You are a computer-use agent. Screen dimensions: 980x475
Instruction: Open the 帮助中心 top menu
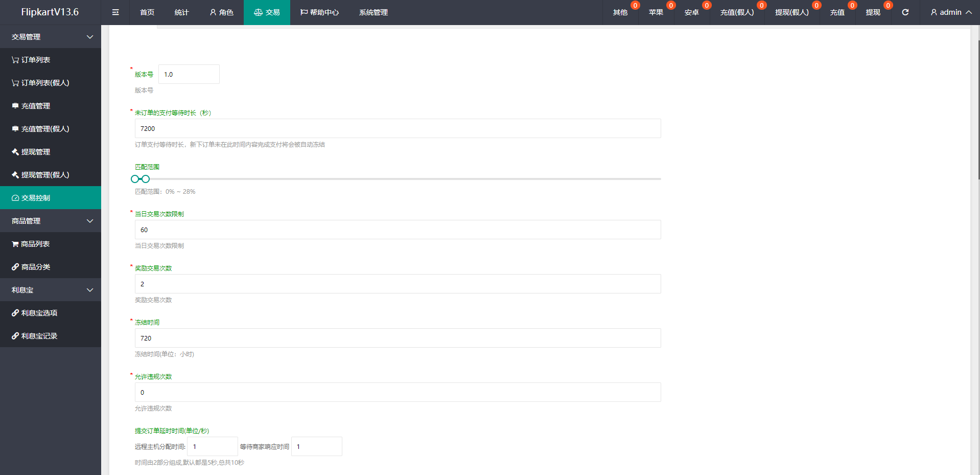pos(319,12)
